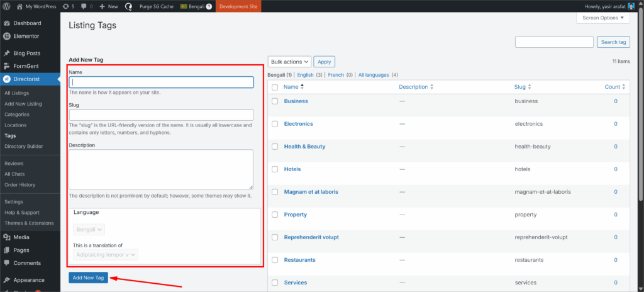Click the Media icon in sidebar
This screenshot has height=292, width=644.
coord(7,237)
